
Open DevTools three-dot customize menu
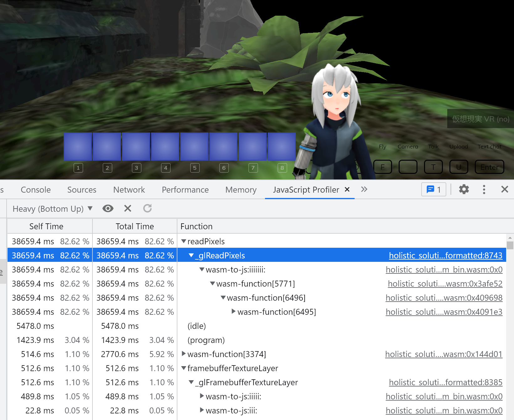click(x=484, y=189)
